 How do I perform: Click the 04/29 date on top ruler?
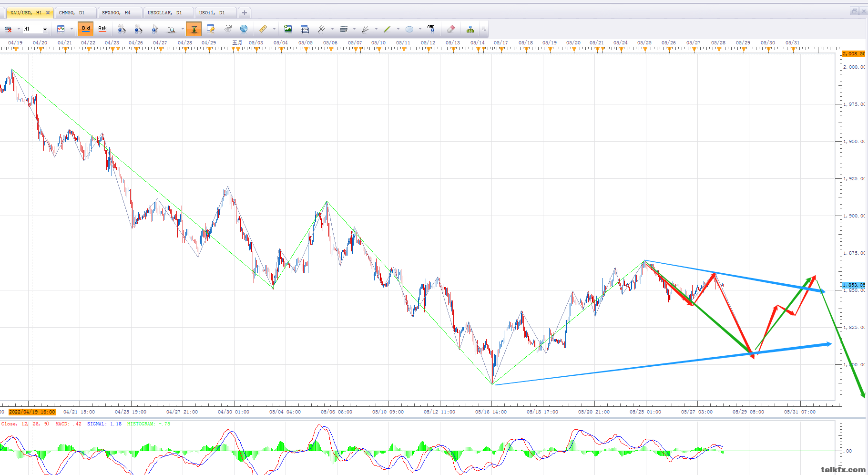coord(209,42)
